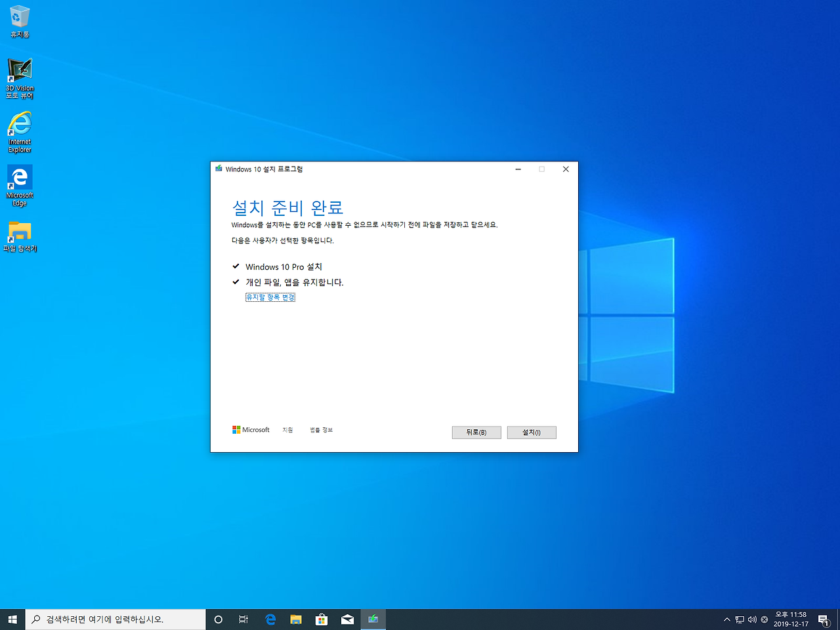Open File Explorer from the taskbar
840x630 pixels.
point(296,619)
